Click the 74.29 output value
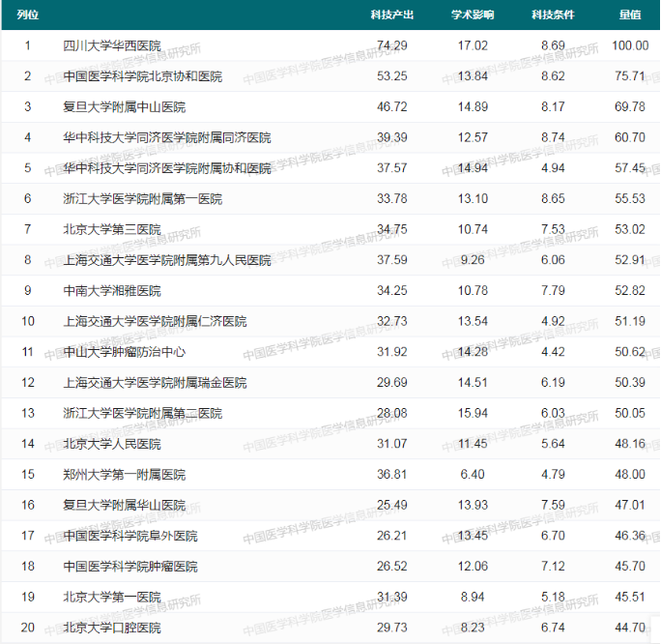The height and width of the screenshot is (644, 661). [x=392, y=45]
